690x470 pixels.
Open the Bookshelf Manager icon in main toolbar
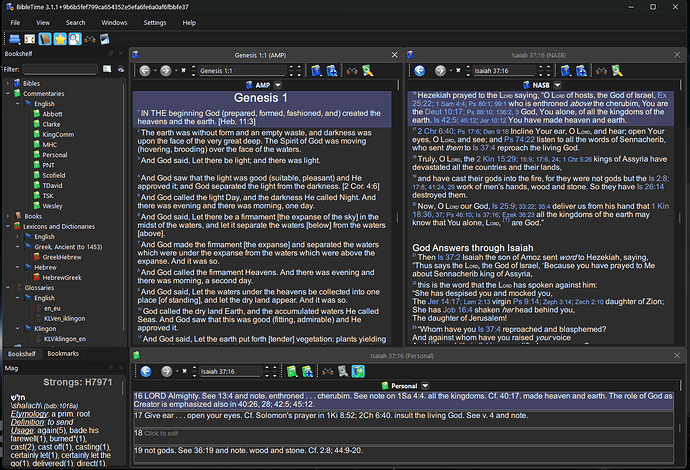point(105,39)
